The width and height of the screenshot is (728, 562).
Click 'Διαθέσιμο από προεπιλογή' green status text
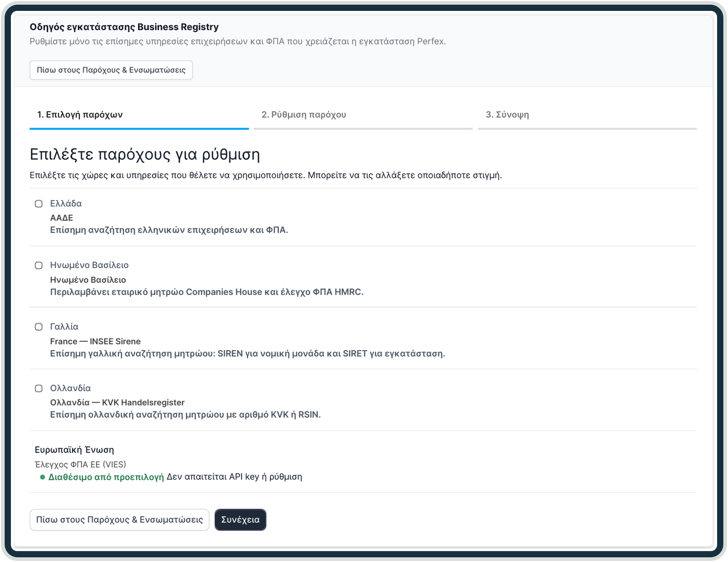(106, 477)
